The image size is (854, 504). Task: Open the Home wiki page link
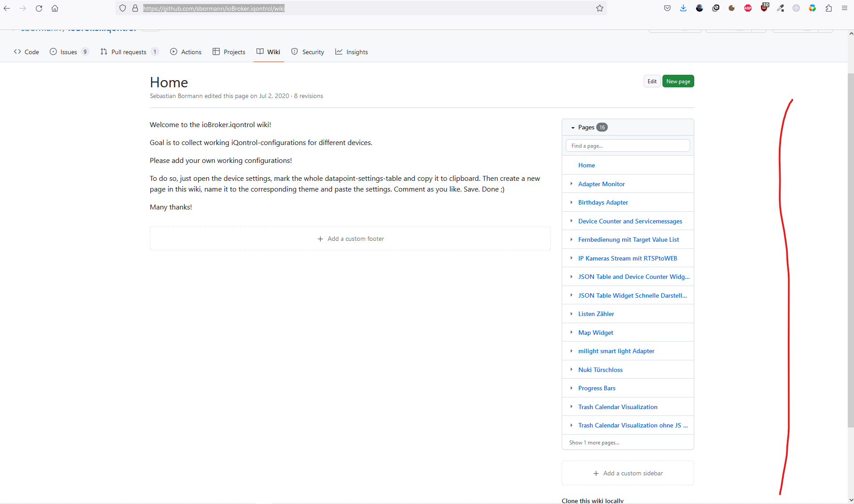(x=586, y=165)
